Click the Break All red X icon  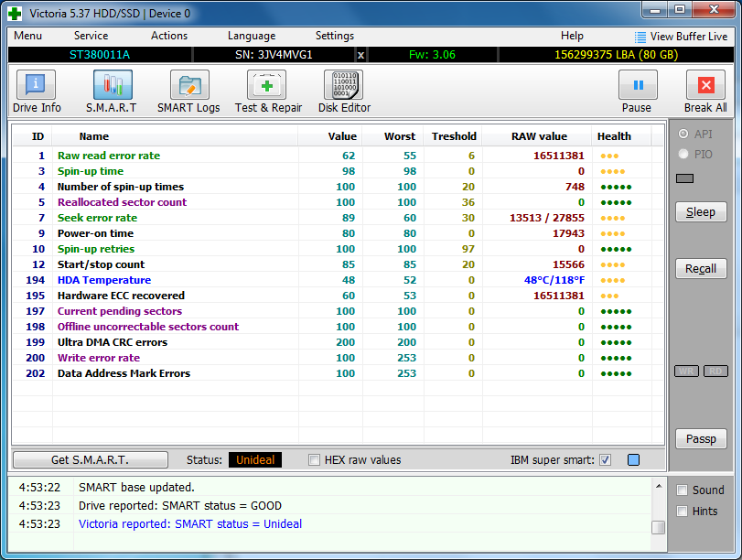point(705,85)
